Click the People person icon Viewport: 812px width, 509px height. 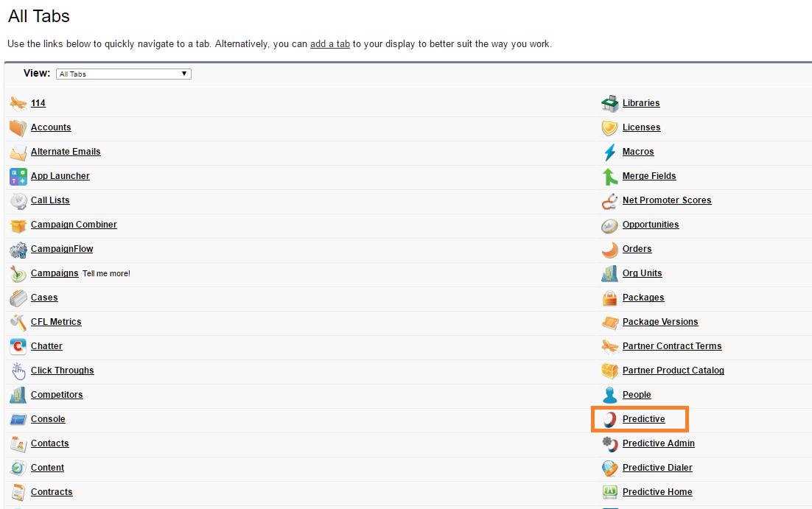(609, 395)
